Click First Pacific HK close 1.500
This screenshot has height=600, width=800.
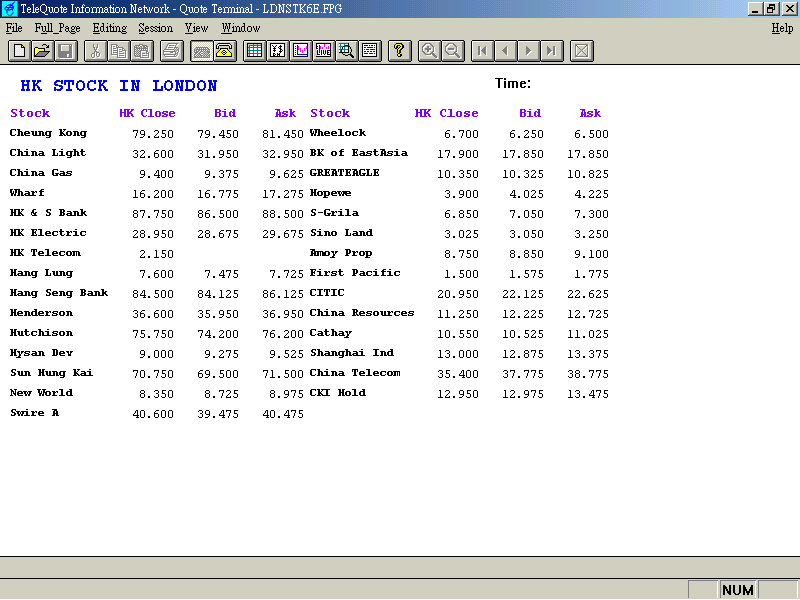tap(461, 274)
